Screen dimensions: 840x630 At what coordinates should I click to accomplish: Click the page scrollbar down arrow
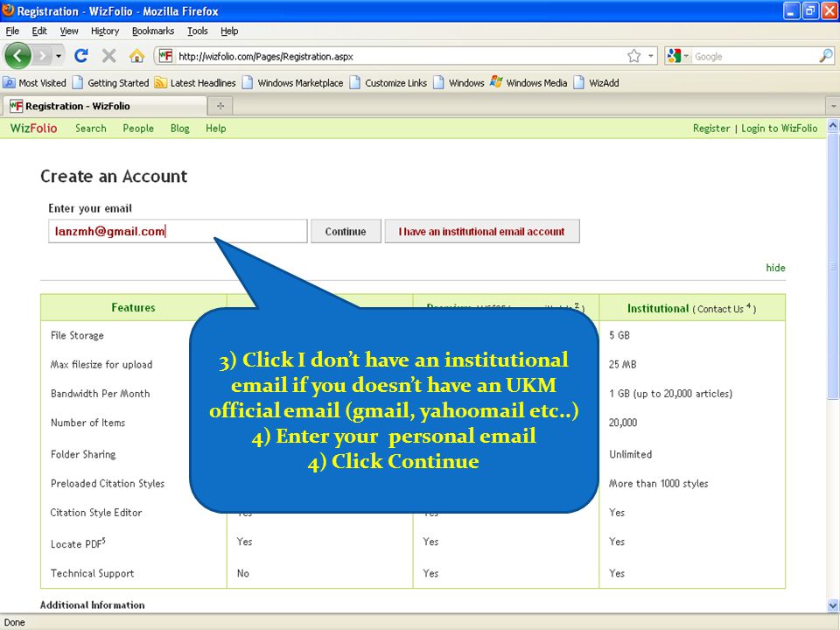tap(833, 605)
